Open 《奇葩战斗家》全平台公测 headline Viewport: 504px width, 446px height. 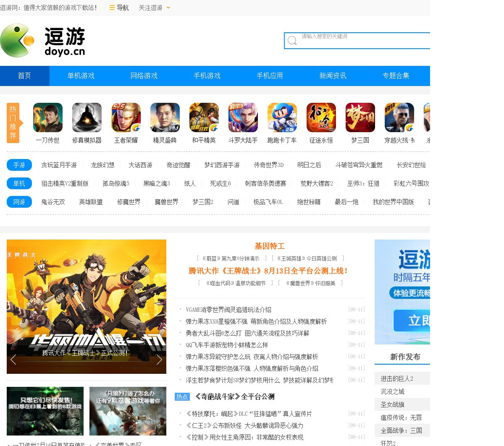pos(235,397)
